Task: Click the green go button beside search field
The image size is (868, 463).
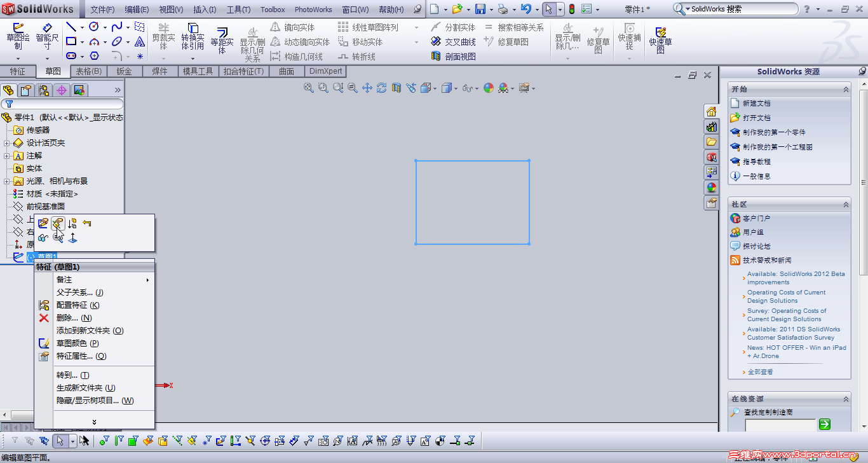Action: pos(825,424)
